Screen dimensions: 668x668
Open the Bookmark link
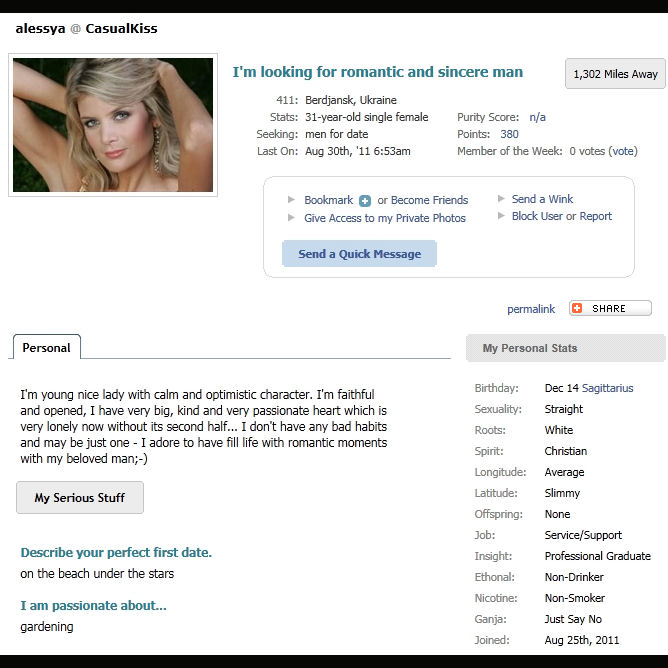coord(328,200)
